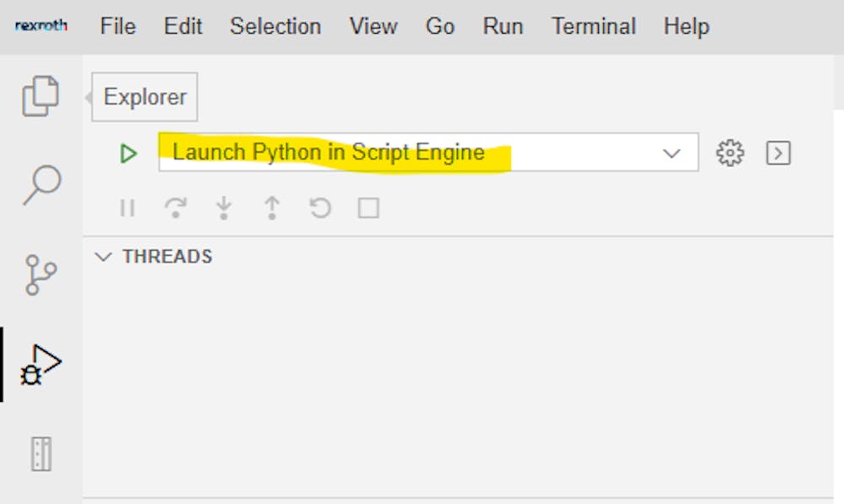Viewport: 844px width, 504px height.
Task: Start debugging with the green play button
Action: (x=128, y=154)
